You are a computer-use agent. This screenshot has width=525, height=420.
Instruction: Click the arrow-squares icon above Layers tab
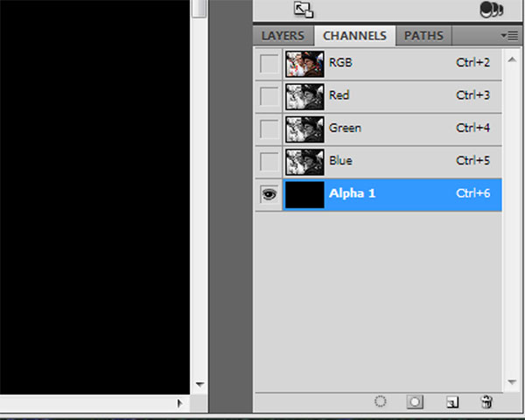[x=304, y=10]
